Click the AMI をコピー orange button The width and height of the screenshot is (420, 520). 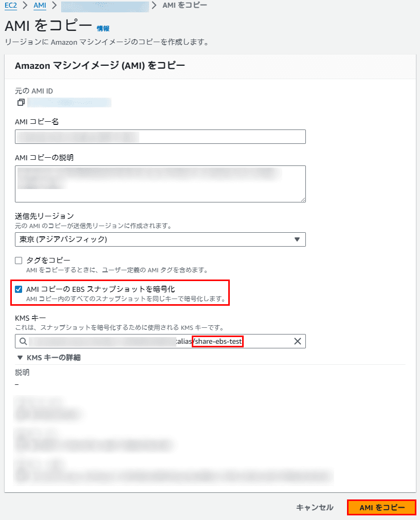click(381, 507)
